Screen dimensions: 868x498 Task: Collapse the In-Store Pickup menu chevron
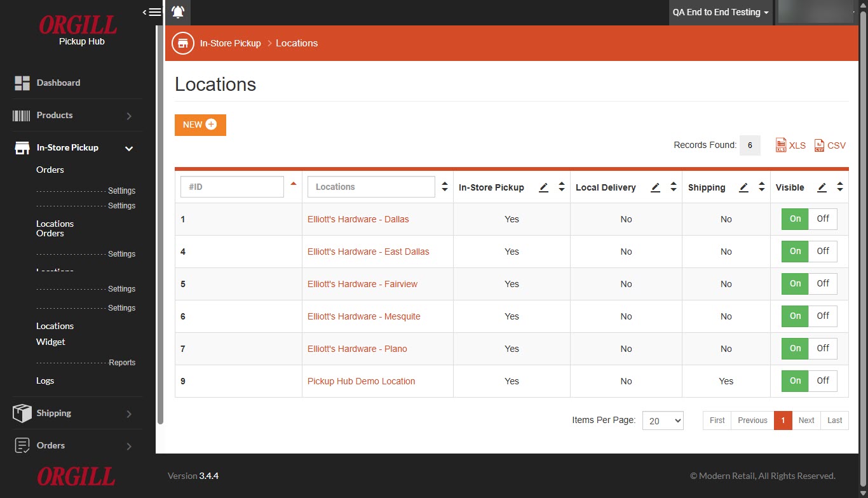coord(129,149)
